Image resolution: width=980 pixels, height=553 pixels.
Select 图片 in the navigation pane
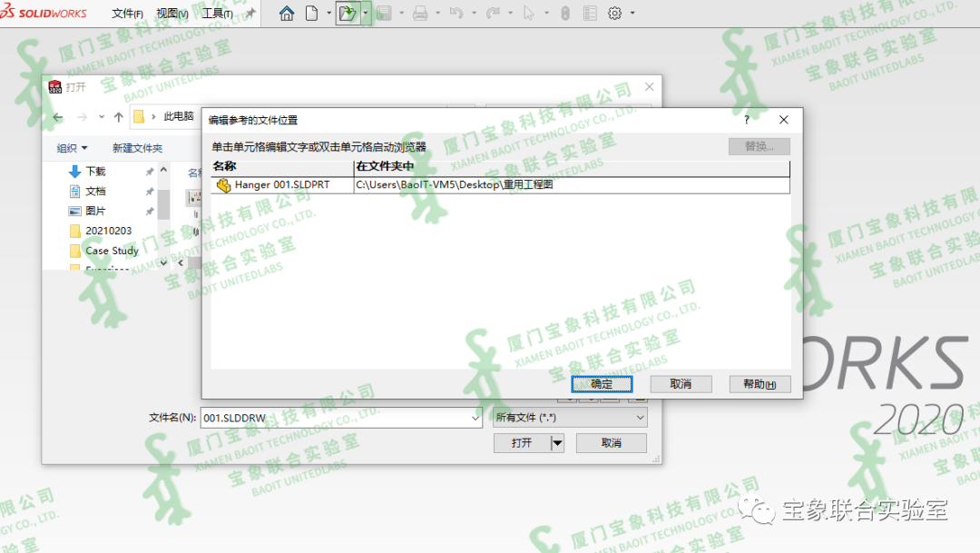point(95,211)
